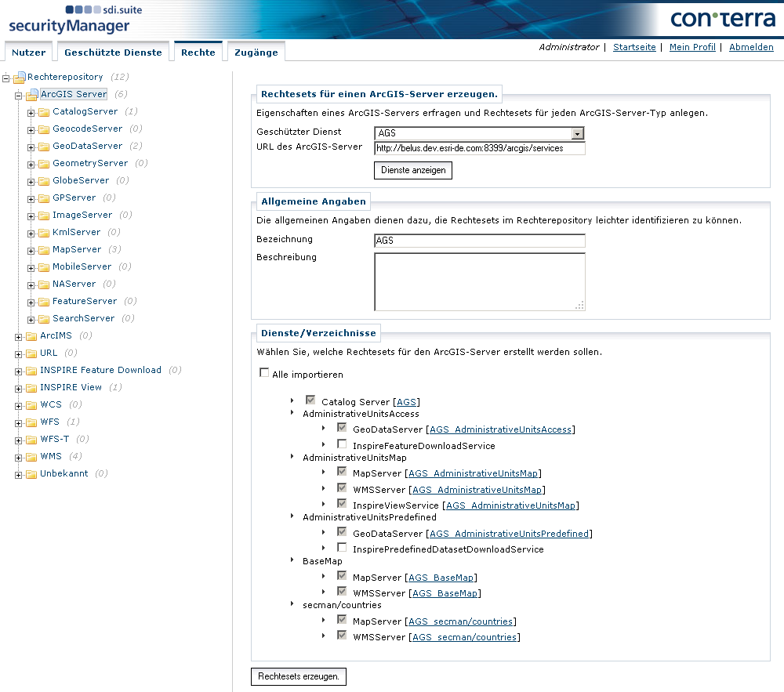Open the Geschützte Dienste tab
784x692 pixels.
(x=113, y=53)
